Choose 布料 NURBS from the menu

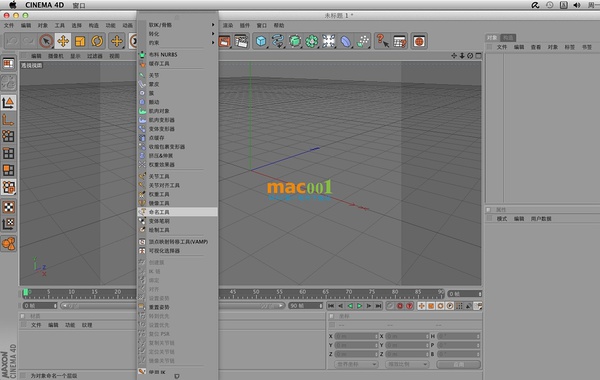(x=178, y=54)
